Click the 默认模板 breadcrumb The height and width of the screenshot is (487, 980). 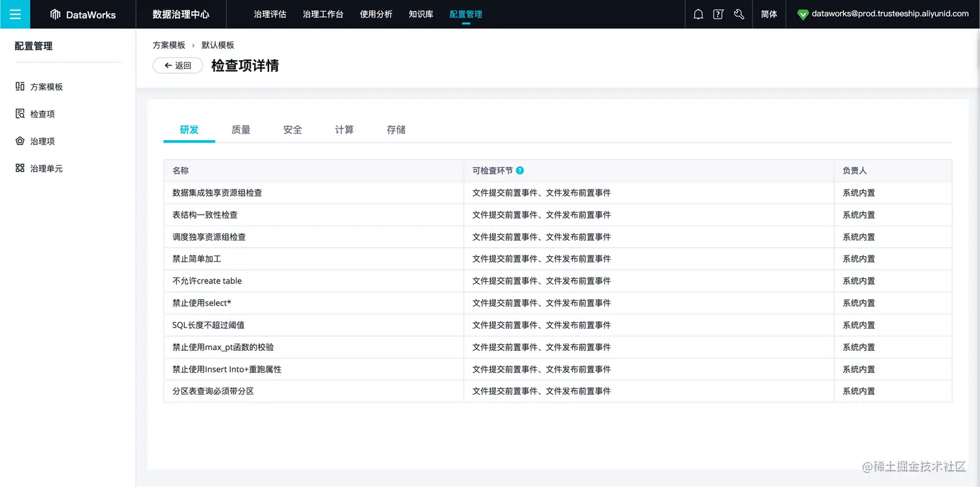click(218, 45)
